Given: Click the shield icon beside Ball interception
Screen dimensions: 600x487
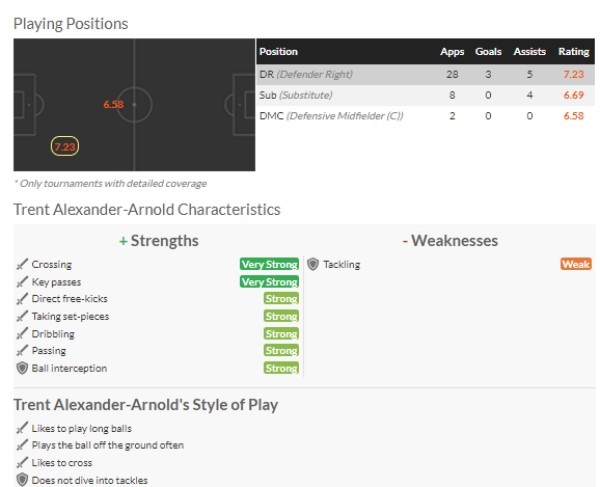Looking at the screenshot, I should coord(21,369).
